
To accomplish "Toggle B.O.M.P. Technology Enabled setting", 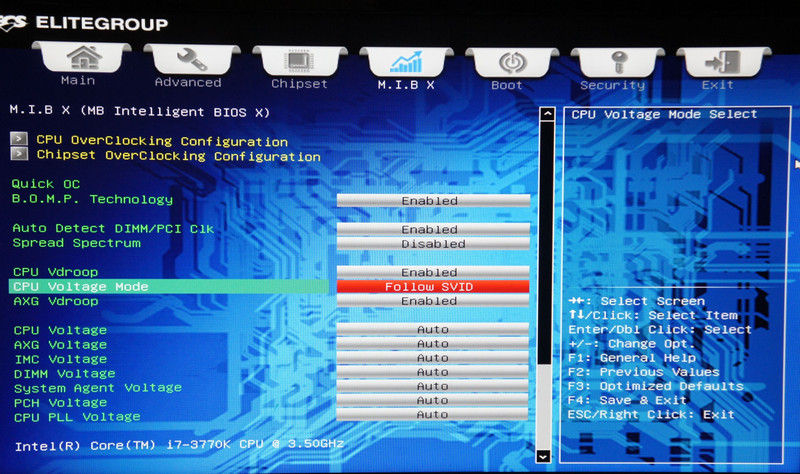I will [x=432, y=200].
